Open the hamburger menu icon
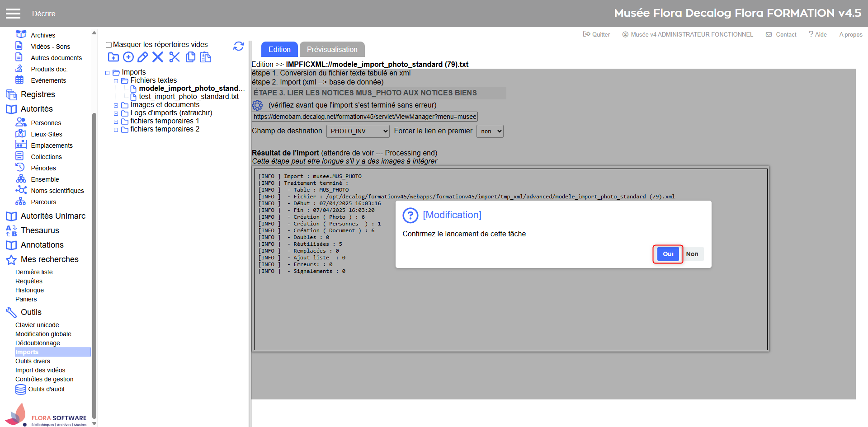 pyautogui.click(x=13, y=14)
